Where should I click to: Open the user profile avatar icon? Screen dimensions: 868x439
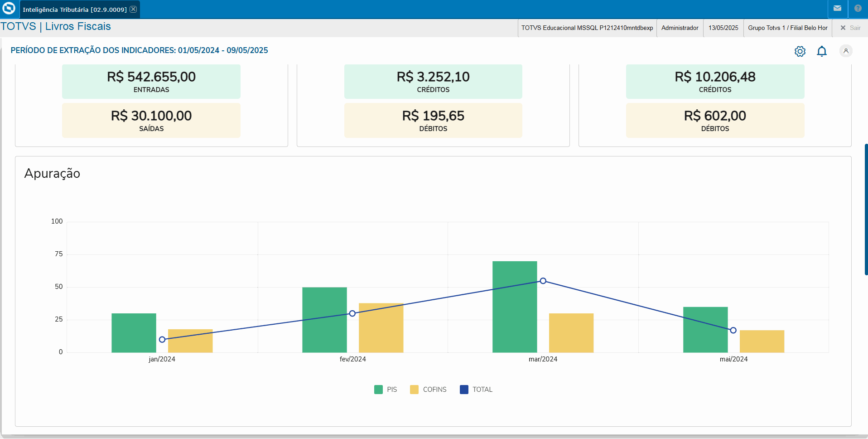pyautogui.click(x=846, y=51)
